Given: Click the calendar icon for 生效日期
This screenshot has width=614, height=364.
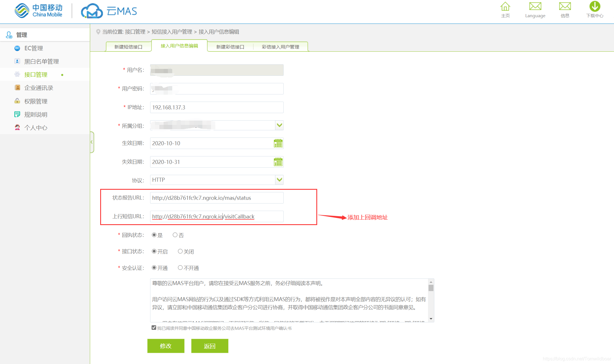Looking at the screenshot, I should (x=278, y=143).
